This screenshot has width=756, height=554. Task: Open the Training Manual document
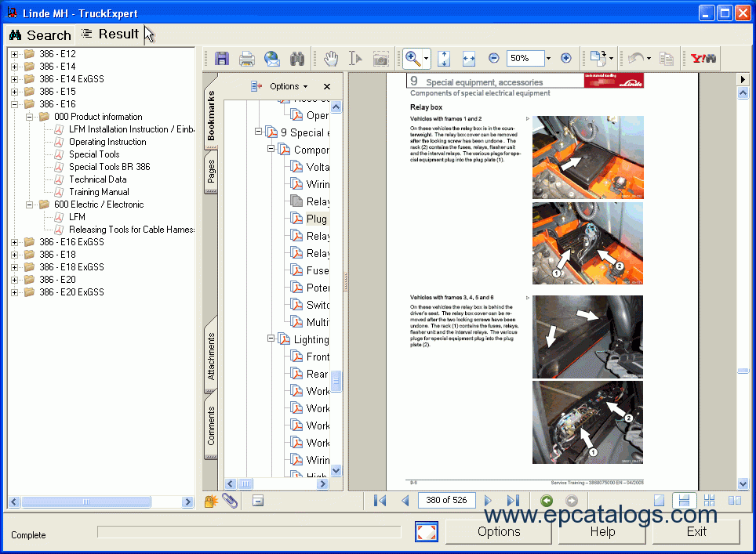coord(99,192)
